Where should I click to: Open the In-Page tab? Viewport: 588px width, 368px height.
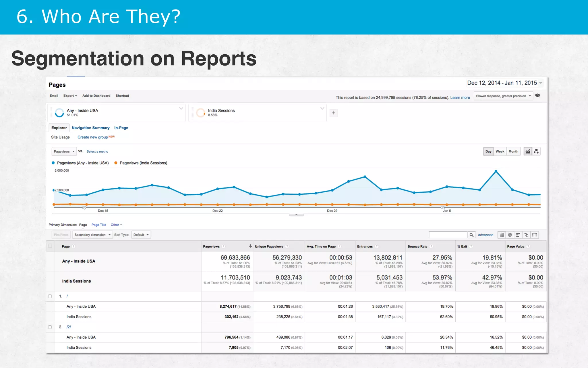[121, 128]
